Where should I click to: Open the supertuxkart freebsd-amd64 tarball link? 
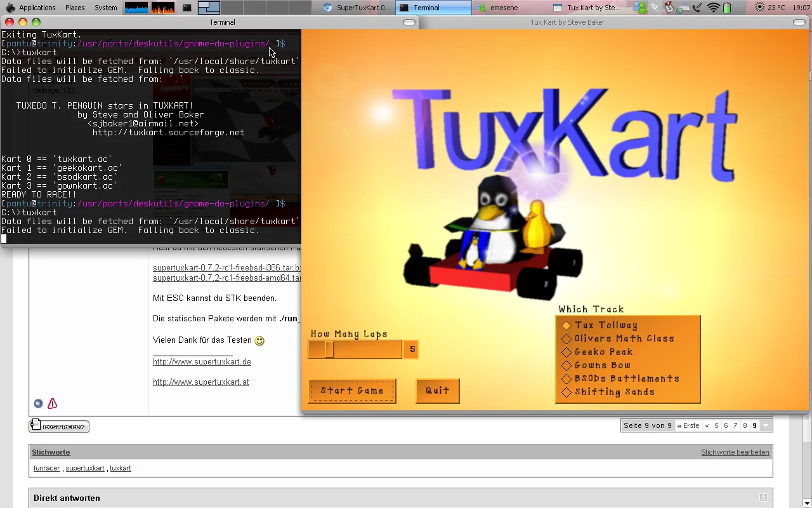click(226, 278)
